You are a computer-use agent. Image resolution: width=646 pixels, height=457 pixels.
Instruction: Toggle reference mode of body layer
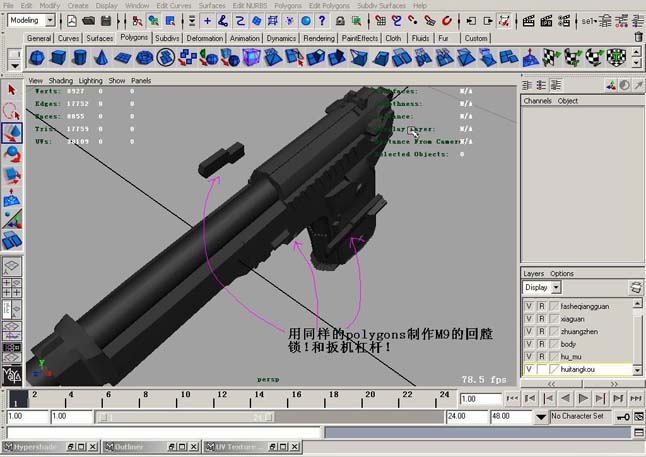541,344
